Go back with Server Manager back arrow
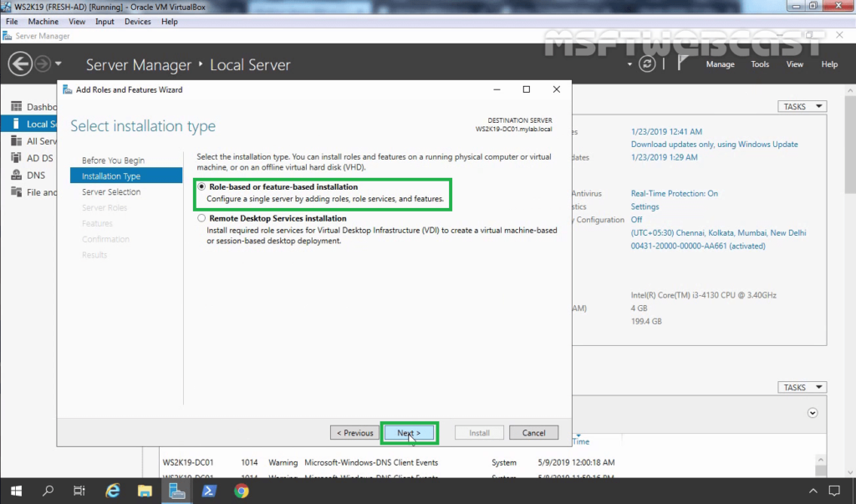The width and height of the screenshot is (856, 504). pyautogui.click(x=20, y=64)
